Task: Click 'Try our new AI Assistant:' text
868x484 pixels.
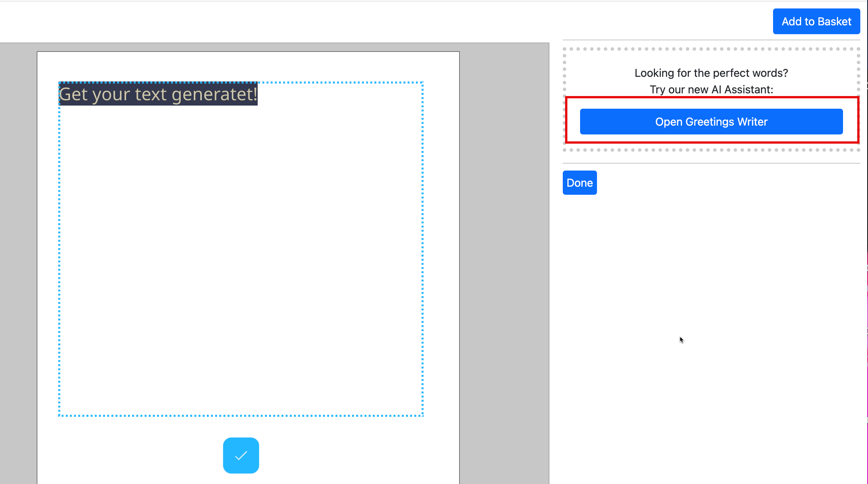Action: pos(711,90)
